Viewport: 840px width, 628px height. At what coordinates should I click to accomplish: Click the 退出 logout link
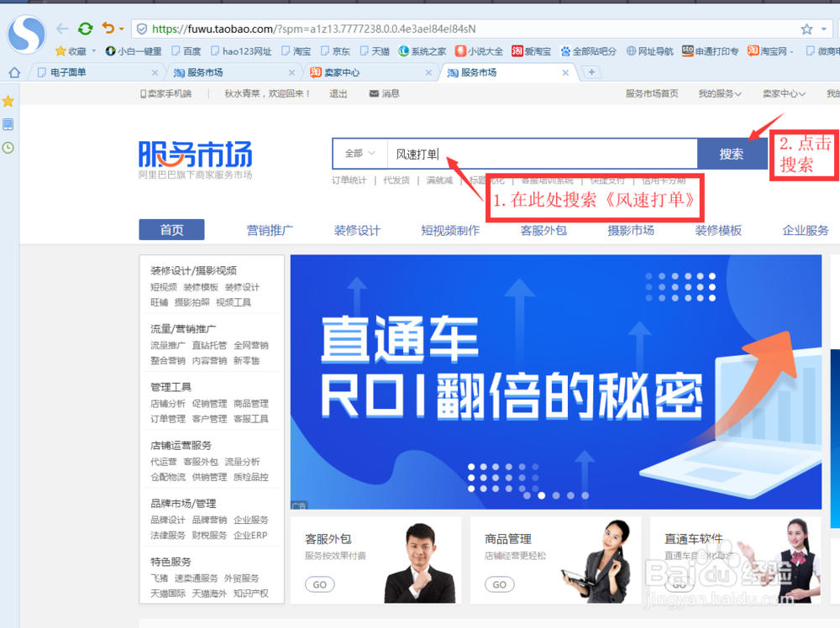click(x=337, y=93)
